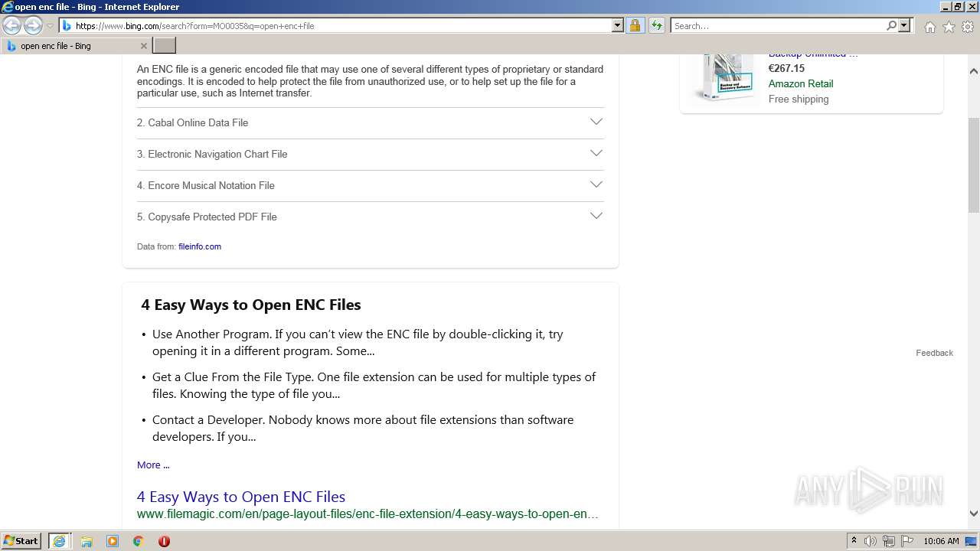The image size is (980, 551).
Task: Open a new blank tab
Action: [165, 46]
